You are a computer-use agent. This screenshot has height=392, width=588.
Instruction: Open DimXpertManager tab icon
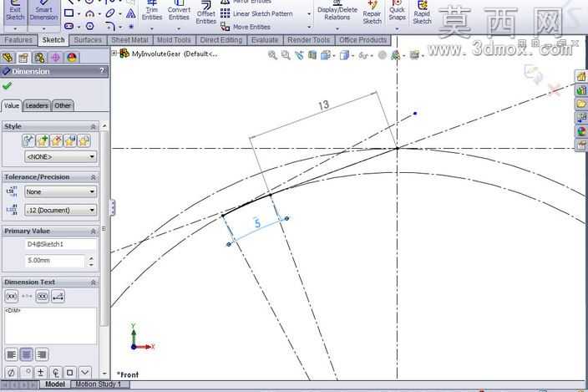(55, 58)
